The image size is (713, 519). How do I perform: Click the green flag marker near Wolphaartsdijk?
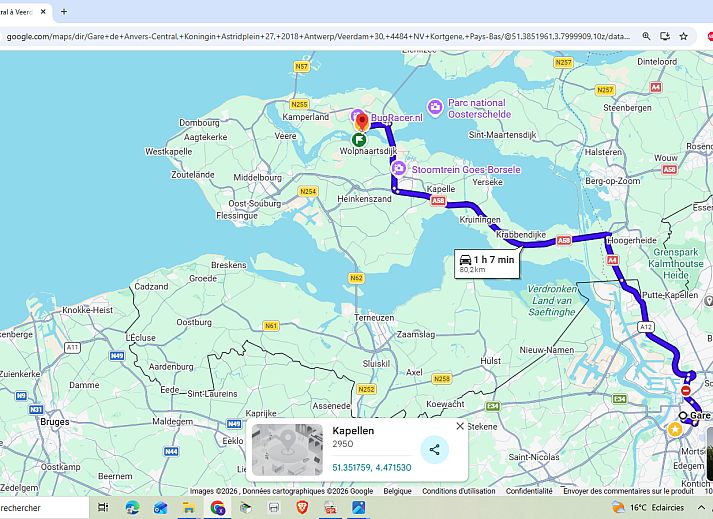click(358, 139)
